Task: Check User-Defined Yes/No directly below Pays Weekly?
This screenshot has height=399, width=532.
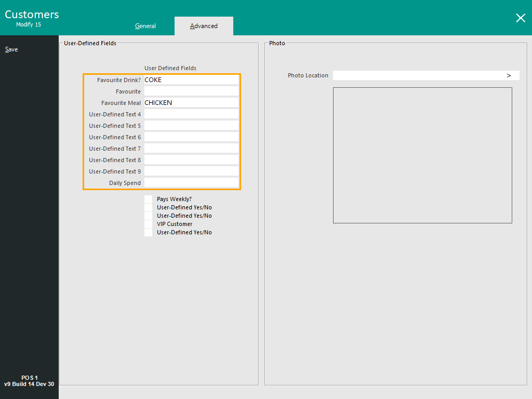Action: click(x=149, y=207)
